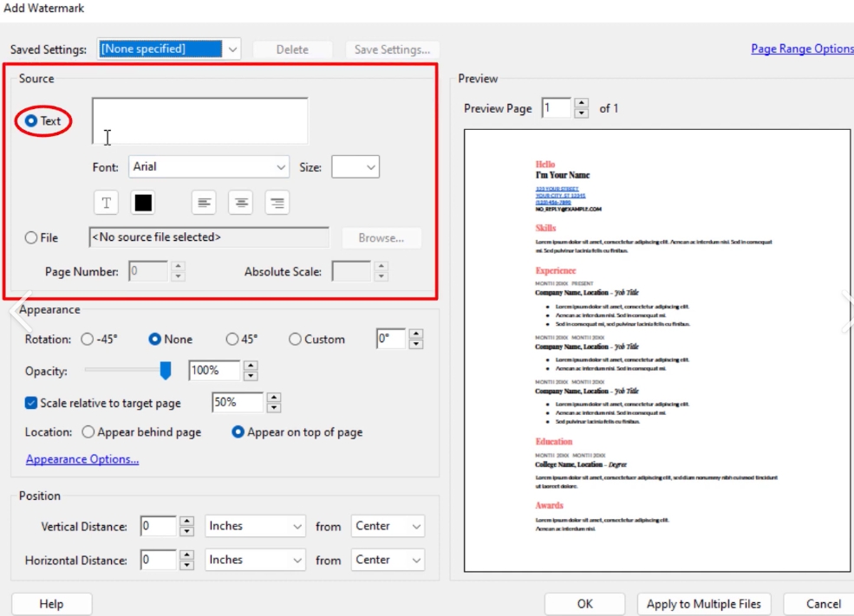This screenshot has width=854, height=616.
Task: Increase the Vertical Distance value
Action: pyautogui.click(x=186, y=521)
